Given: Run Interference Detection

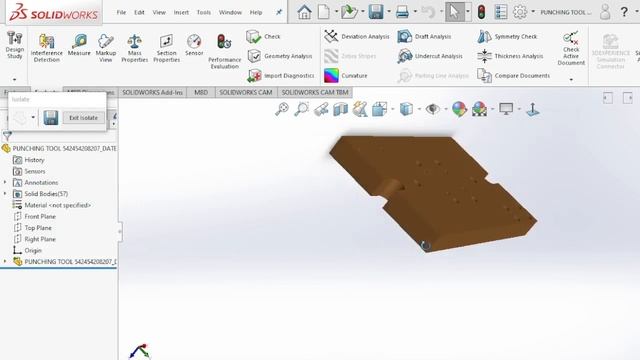Looking at the screenshot, I should [x=47, y=49].
